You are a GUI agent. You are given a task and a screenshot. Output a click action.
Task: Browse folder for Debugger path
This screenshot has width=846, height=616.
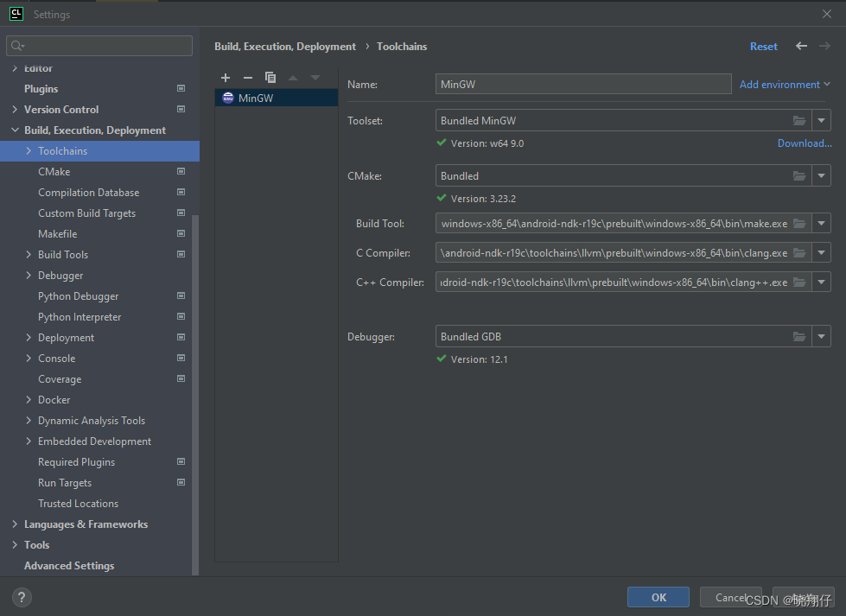pos(799,337)
